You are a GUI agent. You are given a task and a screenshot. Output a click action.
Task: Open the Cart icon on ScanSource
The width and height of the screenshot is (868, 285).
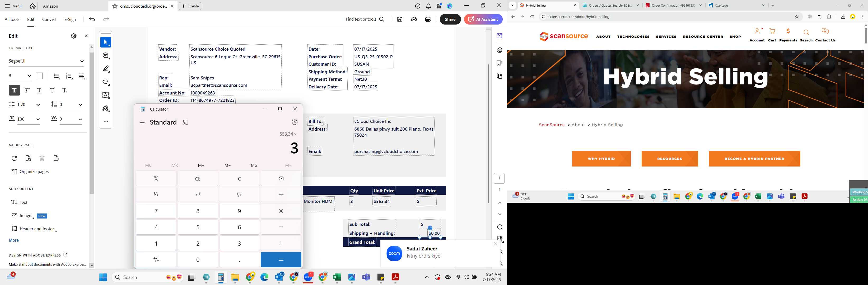772,35
